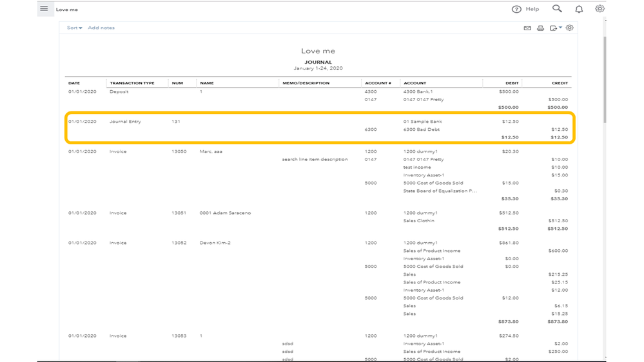Open Invoice 13050 for Marc. aaa
The height and width of the screenshot is (362, 644).
tap(118, 152)
